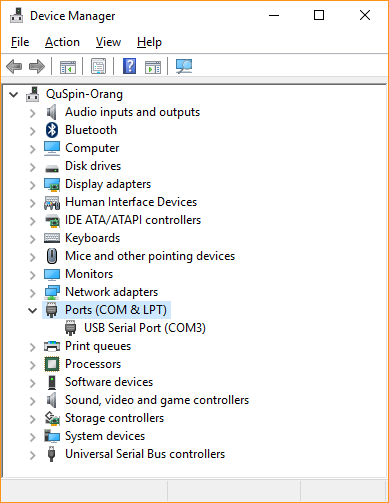Screen dimensions: 389x503
Task: Select the Keyboards category label
Action: pos(92,238)
